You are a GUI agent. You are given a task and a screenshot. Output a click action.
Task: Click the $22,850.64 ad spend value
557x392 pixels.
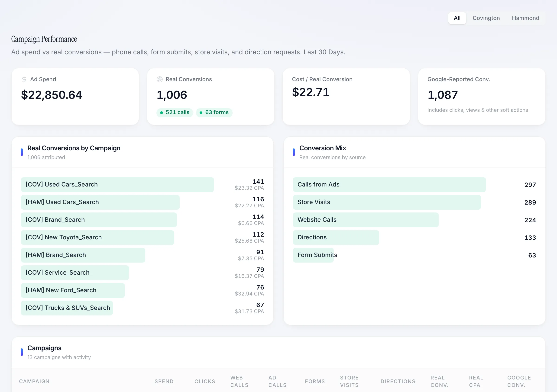point(52,95)
